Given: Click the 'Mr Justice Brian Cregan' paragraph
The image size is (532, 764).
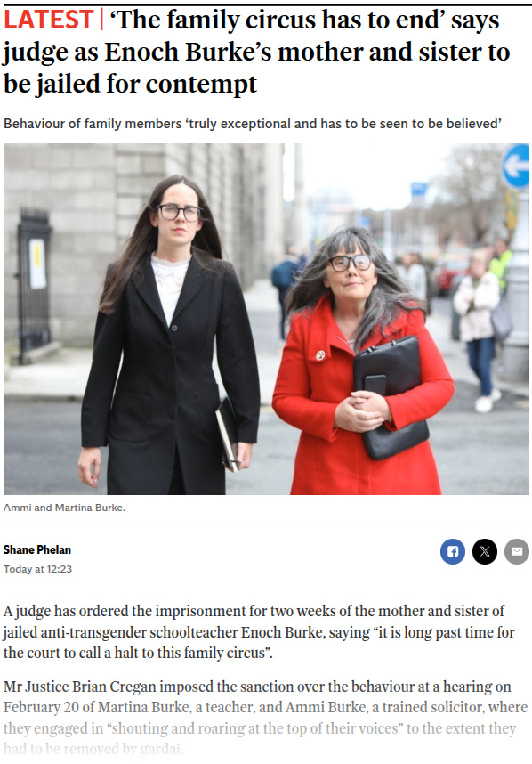Looking at the screenshot, I should click(265, 717).
